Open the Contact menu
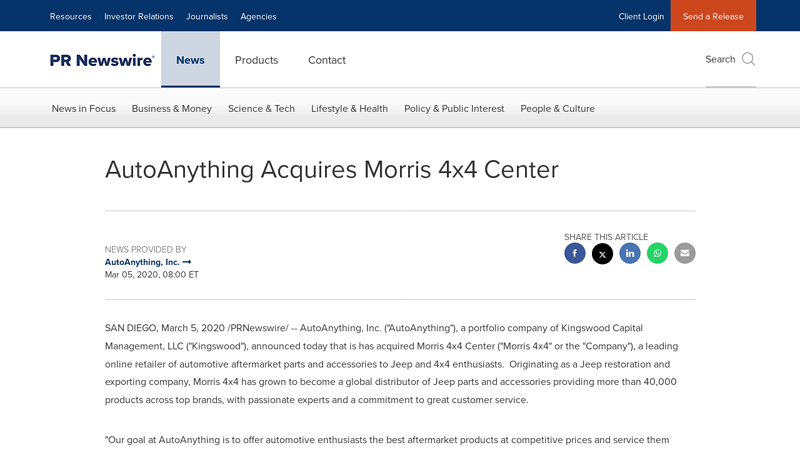This screenshot has width=800, height=450. point(327,60)
